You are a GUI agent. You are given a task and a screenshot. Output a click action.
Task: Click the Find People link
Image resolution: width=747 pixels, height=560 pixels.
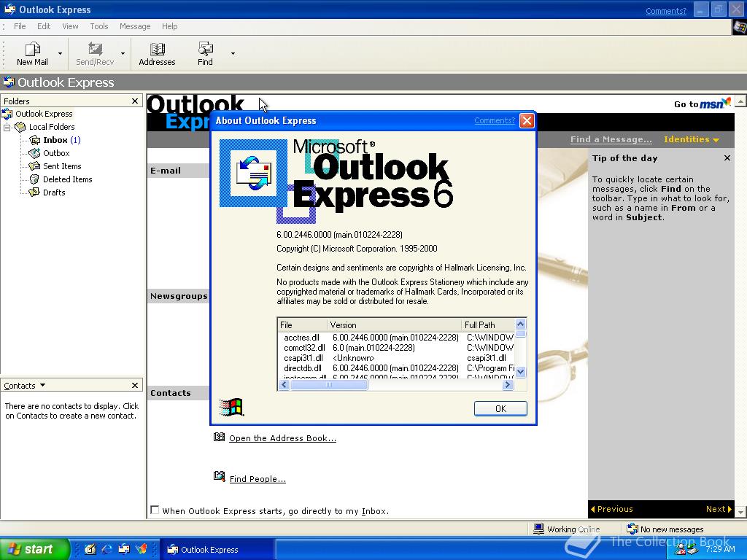258,479
